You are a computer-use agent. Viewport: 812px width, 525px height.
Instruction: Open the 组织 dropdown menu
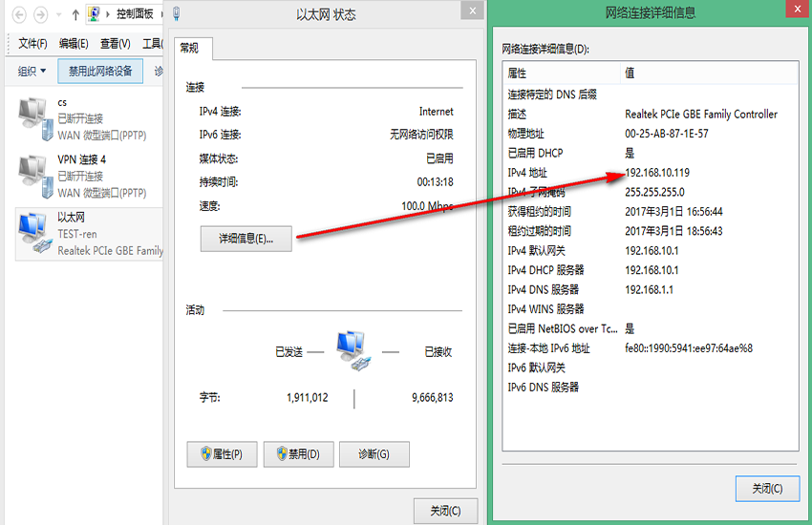click(32, 72)
